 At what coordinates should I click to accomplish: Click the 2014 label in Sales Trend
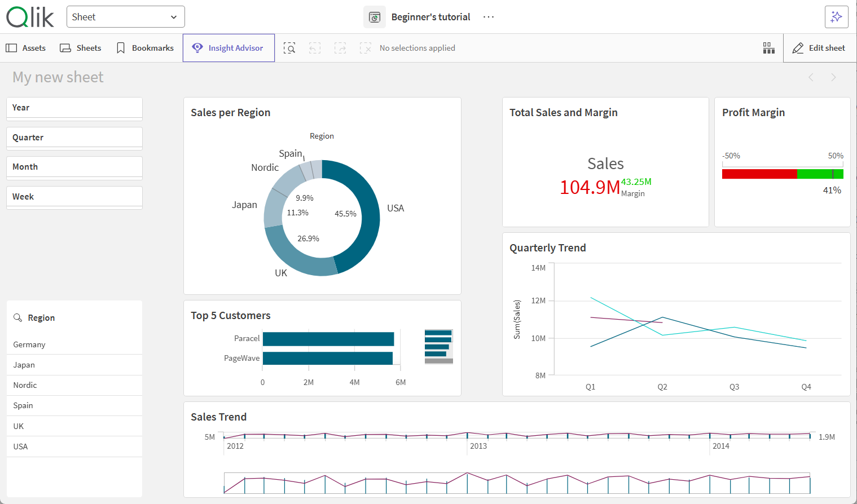721,446
